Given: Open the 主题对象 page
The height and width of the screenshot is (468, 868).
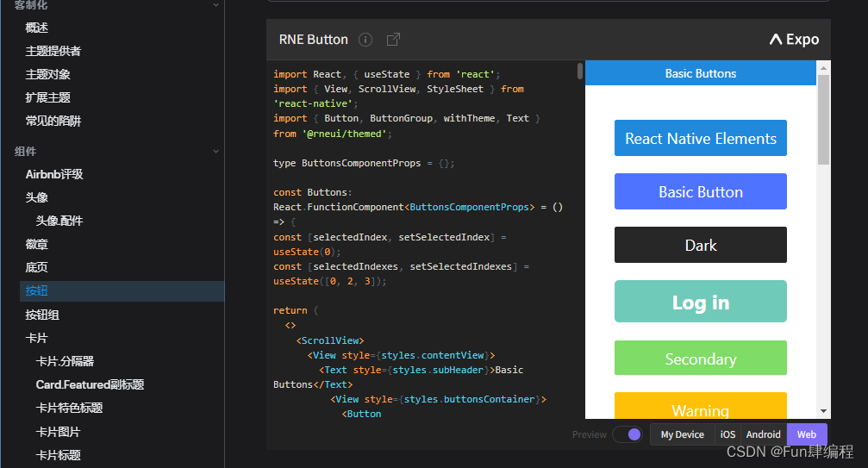Looking at the screenshot, I should tap(47, 74).
